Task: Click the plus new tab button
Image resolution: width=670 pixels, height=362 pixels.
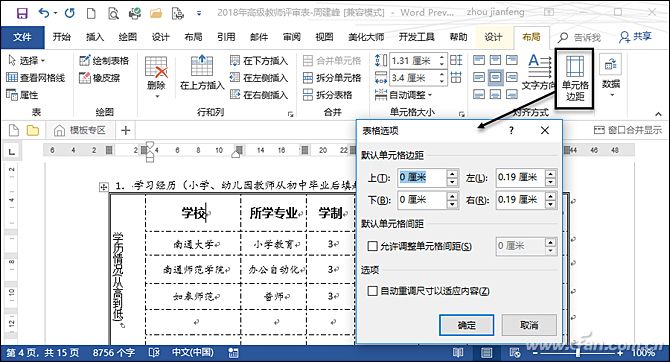Action: tap(126, 130)
